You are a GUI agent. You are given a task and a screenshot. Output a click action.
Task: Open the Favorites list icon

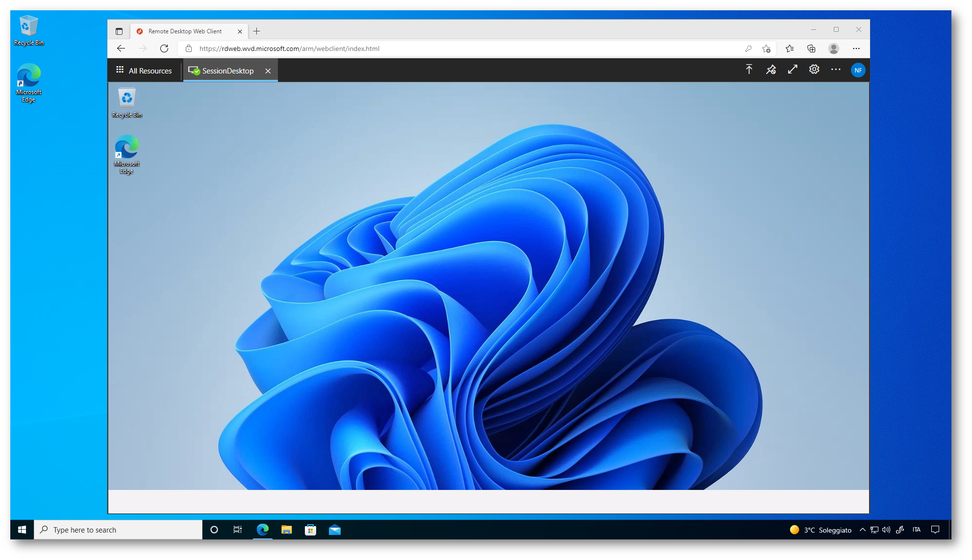pyautogui.click(x=790, y=49)
